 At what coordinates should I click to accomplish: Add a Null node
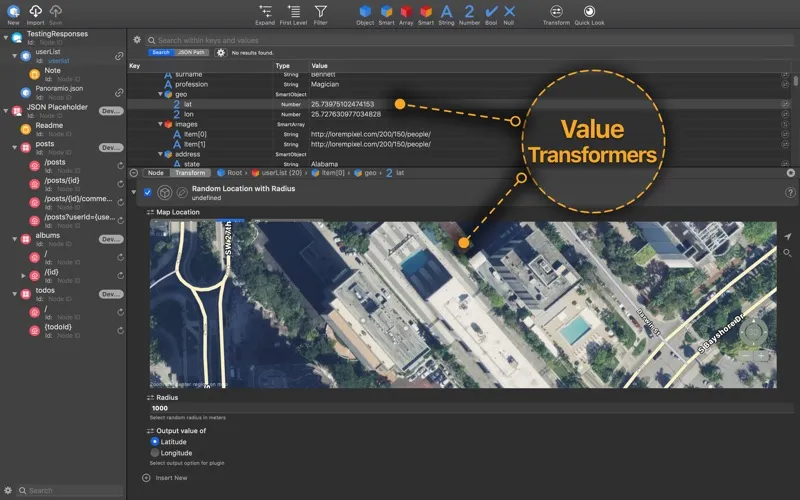click(x=509, y=11)
